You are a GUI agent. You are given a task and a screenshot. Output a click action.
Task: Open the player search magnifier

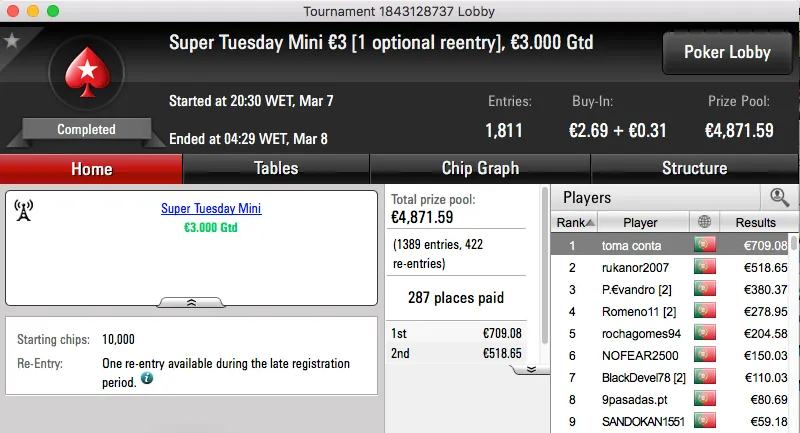click(778, 198)
